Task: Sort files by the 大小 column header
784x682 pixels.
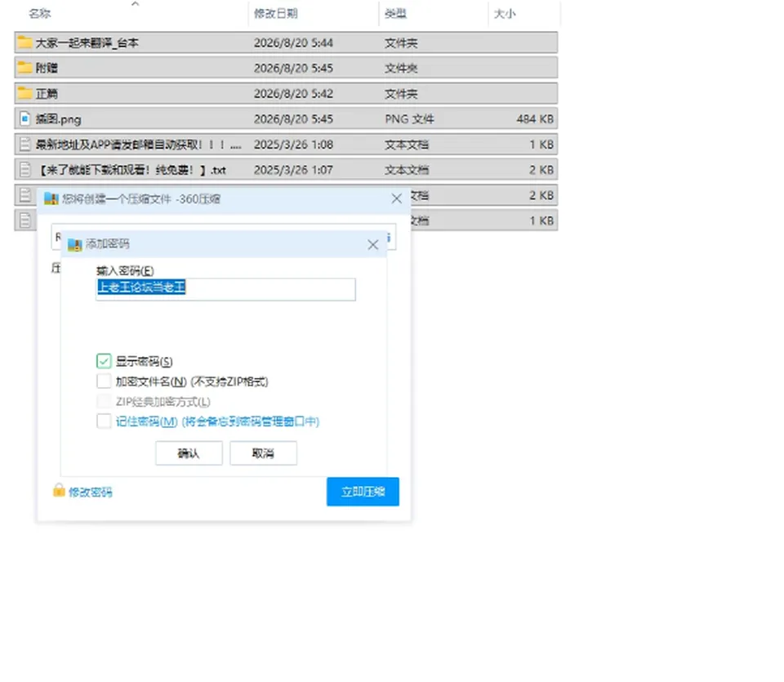Action: click(x=505, y=14)
